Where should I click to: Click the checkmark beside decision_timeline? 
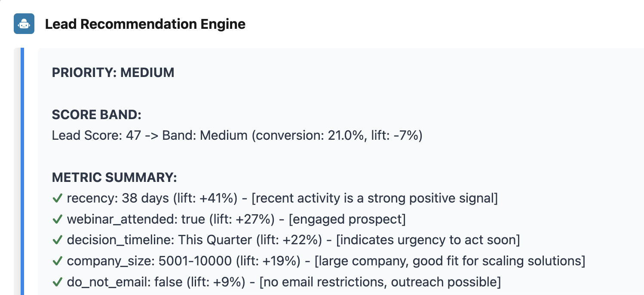click(58, 240)
